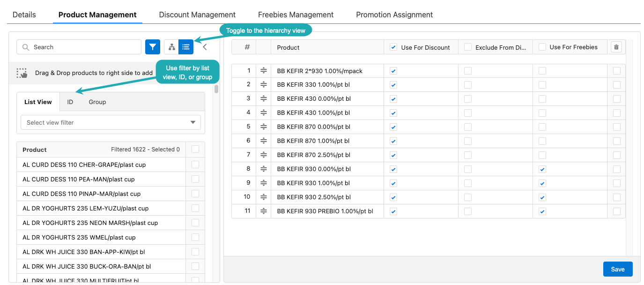Viewport: 644px width, 285px height.
Task: Collapse the left panel with the chevron
Action: pos(204,46)
